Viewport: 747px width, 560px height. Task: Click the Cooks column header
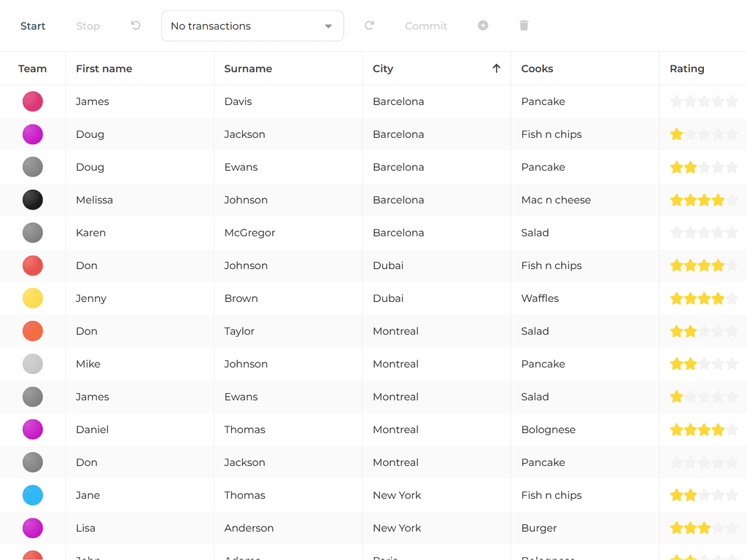(x=537, y=69)
